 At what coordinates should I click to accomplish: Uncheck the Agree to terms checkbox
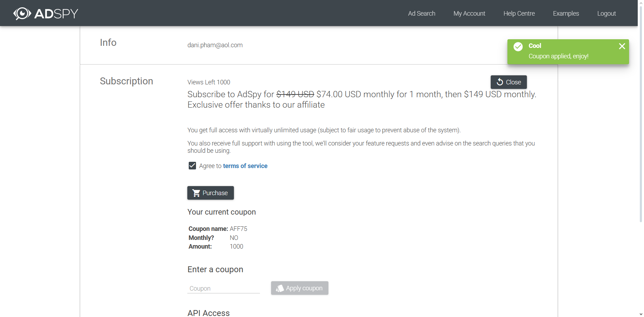click(x=192, y=166)
